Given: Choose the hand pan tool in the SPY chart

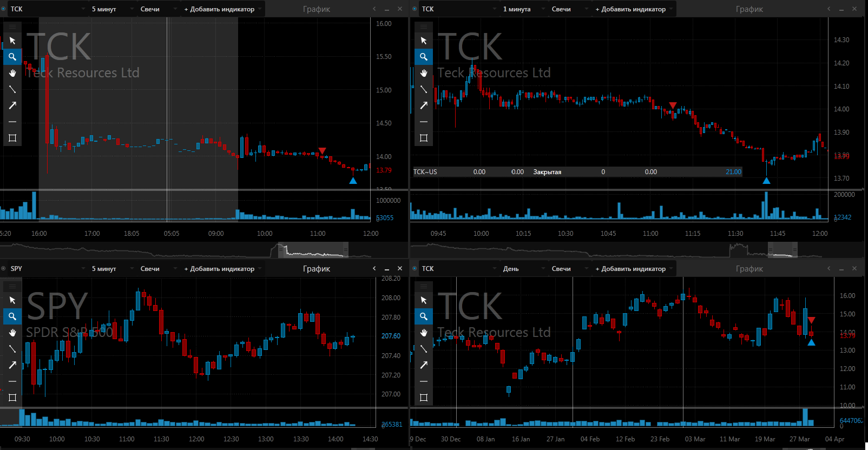Looking at the screenshot, I should (x=12, y=333).
